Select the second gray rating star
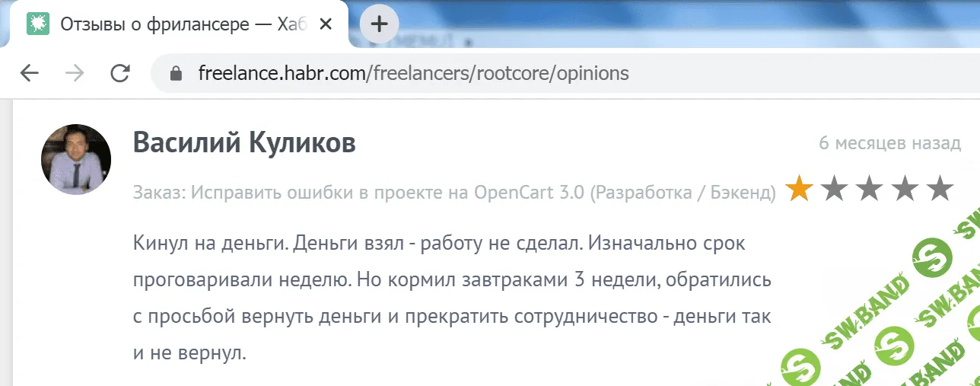The width and height of the screenshot is (980, 386). click(835, 189)
